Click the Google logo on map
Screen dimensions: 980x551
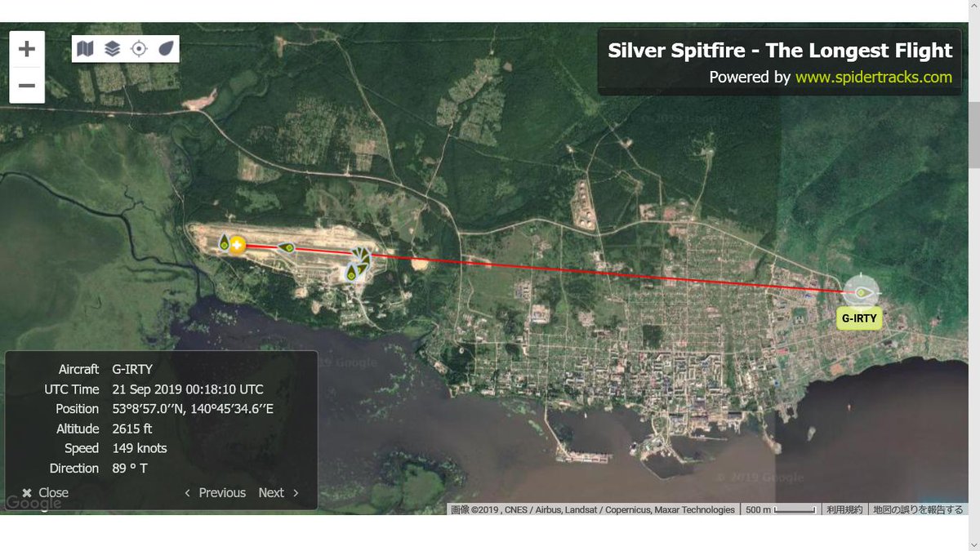click(33, 503)
